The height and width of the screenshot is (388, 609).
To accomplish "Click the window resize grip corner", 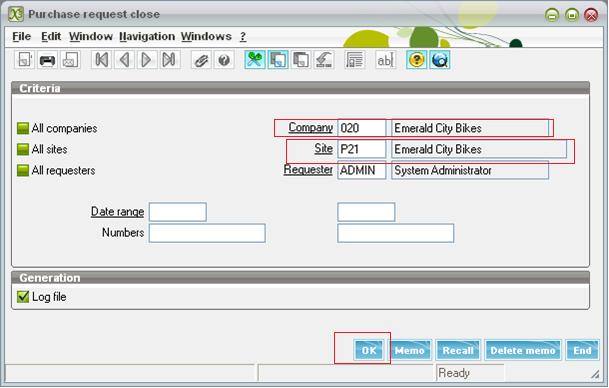I will tap(595, 374).
